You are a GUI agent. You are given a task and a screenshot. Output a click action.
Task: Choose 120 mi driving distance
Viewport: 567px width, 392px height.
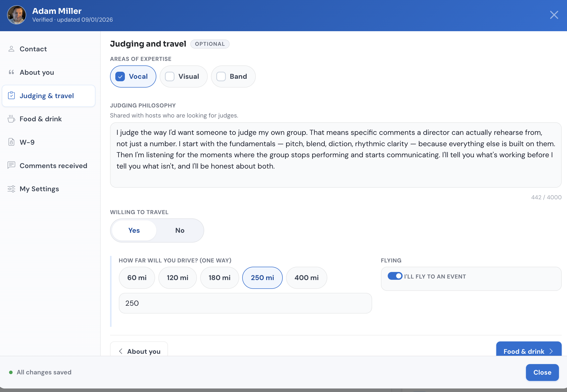tap(178, 278)
